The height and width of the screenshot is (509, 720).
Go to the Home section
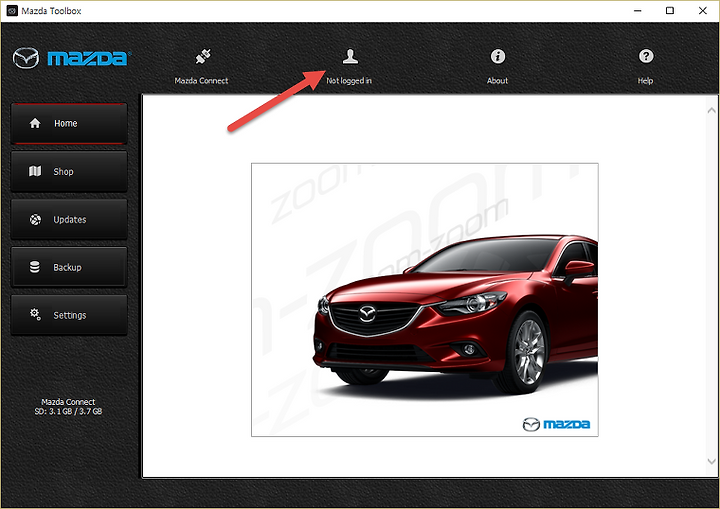(x=69, y=124)
